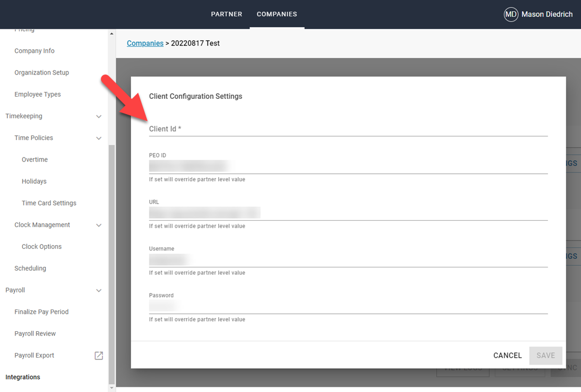
Task: Click the CANCEL button
Action: tap(507, 356)
